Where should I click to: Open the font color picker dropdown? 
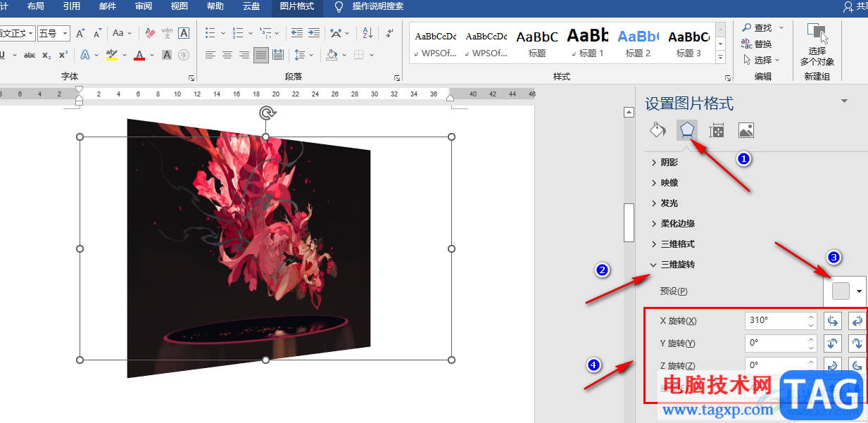coord(153,55)
